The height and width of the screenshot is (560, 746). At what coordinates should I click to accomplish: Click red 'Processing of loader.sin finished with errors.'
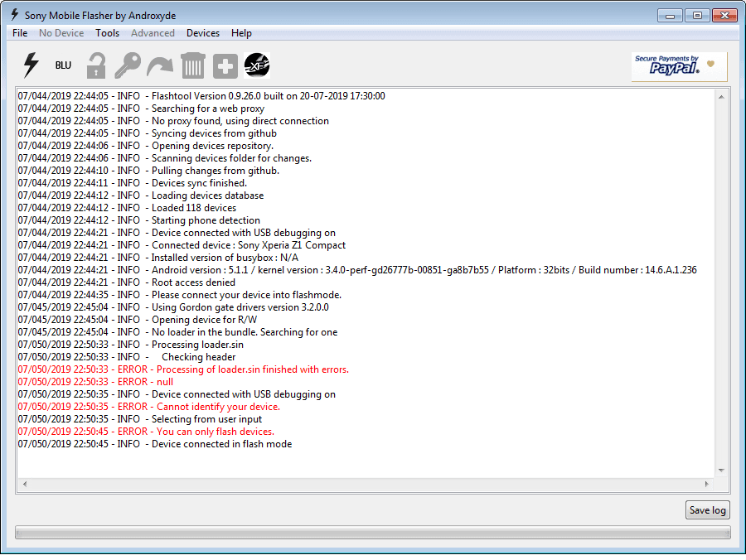(x=184, y=369)
